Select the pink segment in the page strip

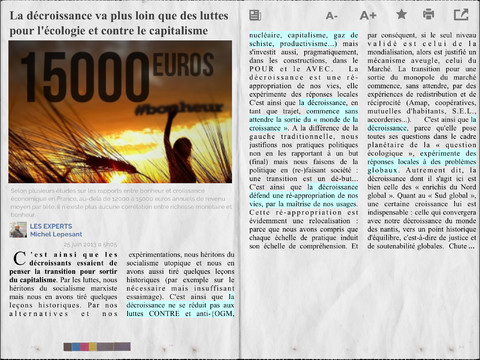(84, 347)
